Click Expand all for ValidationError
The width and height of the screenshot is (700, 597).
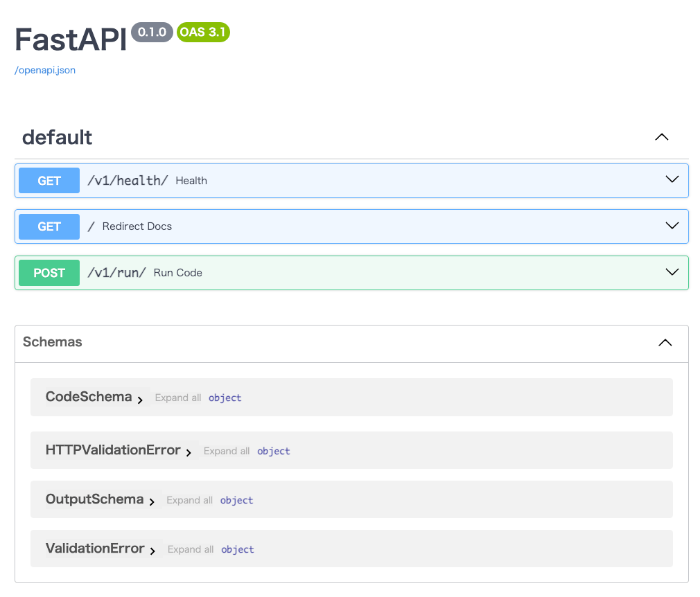pyautogui.click(x=191, y=549)
